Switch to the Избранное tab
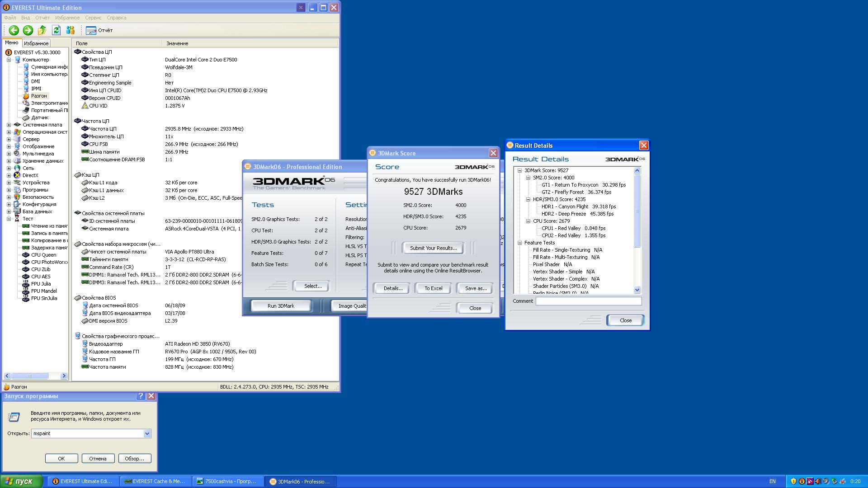Image resolution: width=868 pixels, height=488 pixels. 36,43
